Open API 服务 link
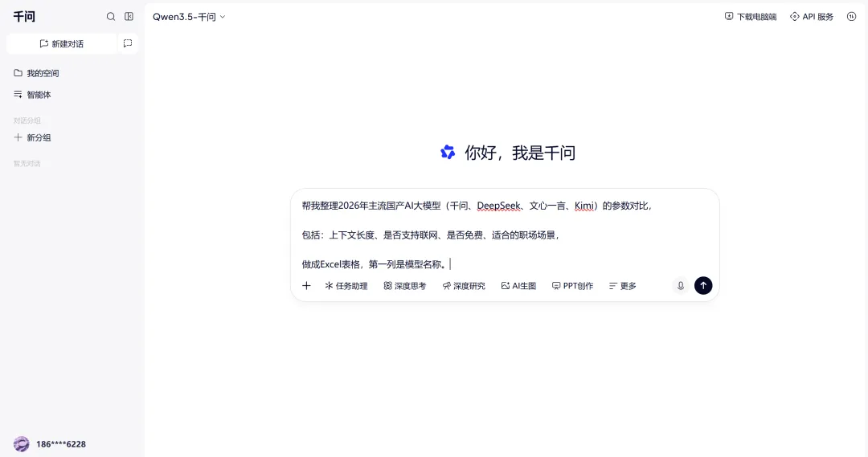This screenshot has height=457, width=868. pos(812,17)
